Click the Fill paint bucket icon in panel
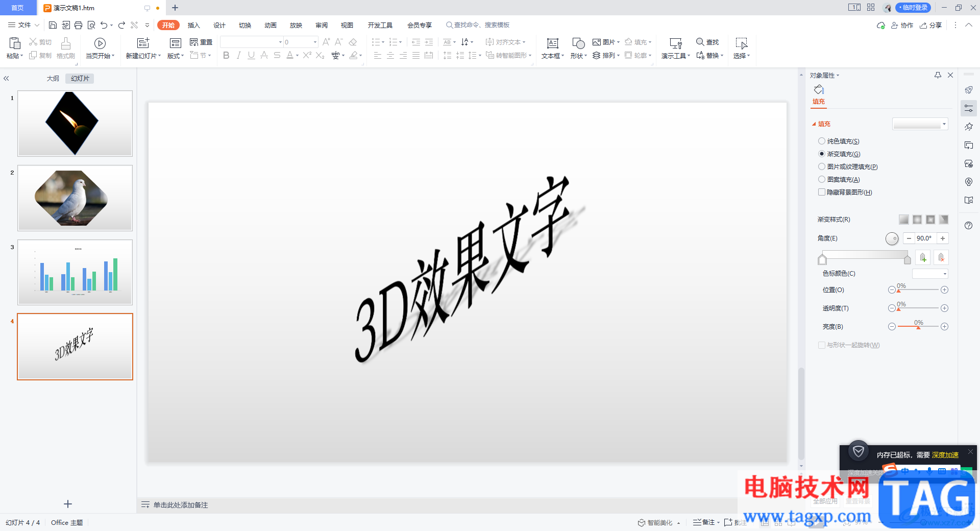 click(x=819, y=90)
